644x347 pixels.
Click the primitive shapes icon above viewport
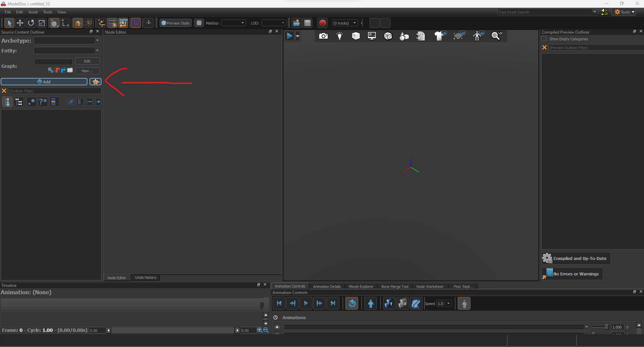coord(404,36)
